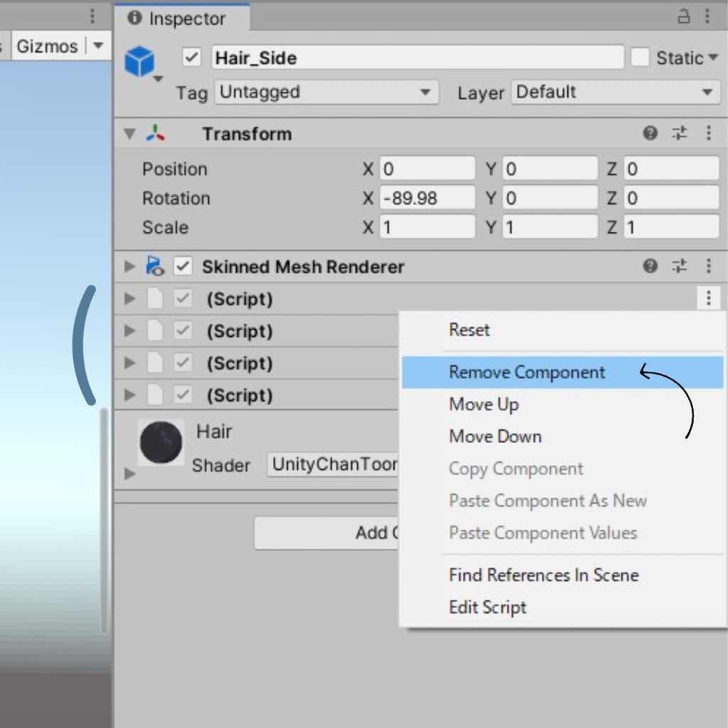This screenshot has width=728, height=728.
Task: Click the Scale Y field
Action: (x=550, y=227)
